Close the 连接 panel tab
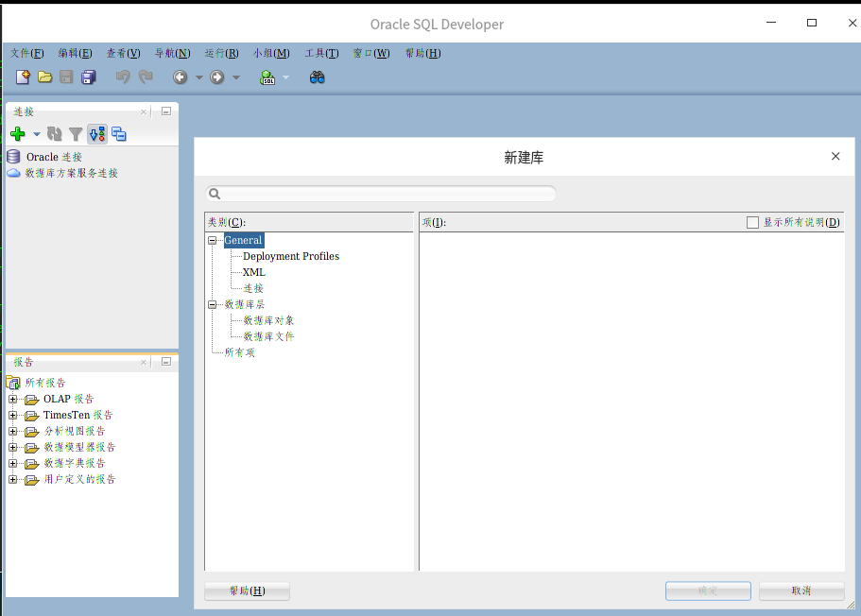This screenshot has width=861, height=616. pos(144,112)
